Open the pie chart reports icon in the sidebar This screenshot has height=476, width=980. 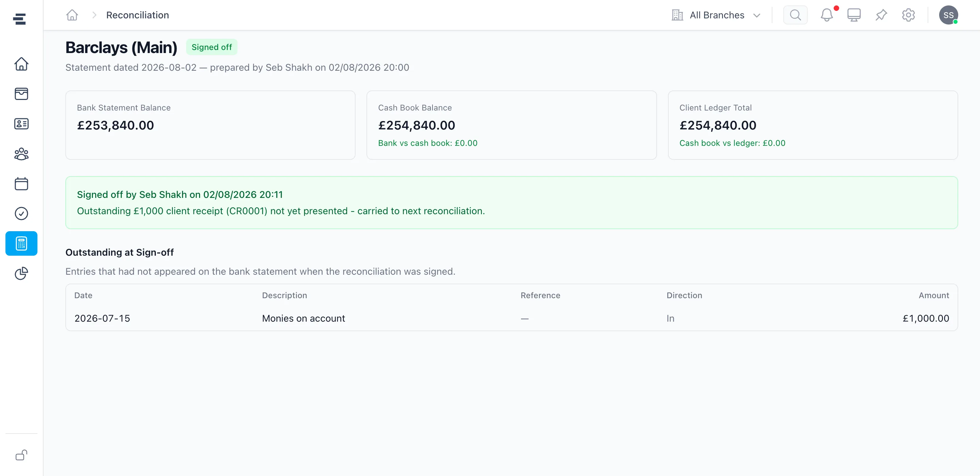pos(21,273)
